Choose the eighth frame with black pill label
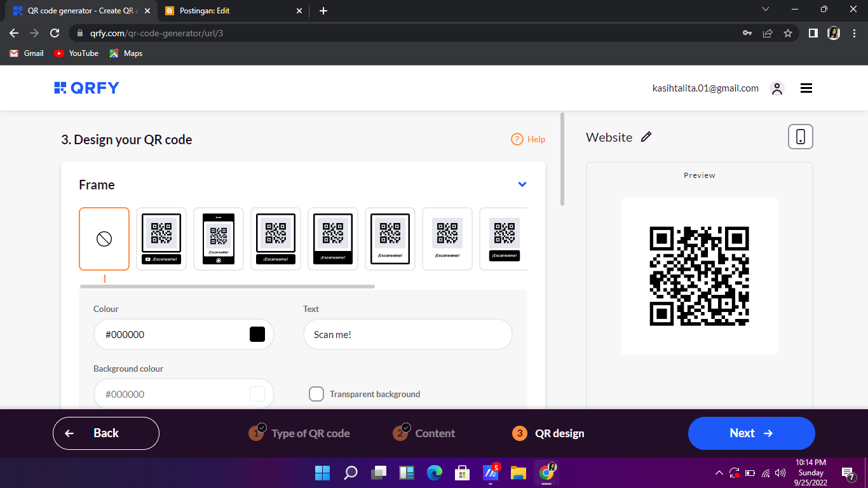868x488 pixels. (504, 239)
